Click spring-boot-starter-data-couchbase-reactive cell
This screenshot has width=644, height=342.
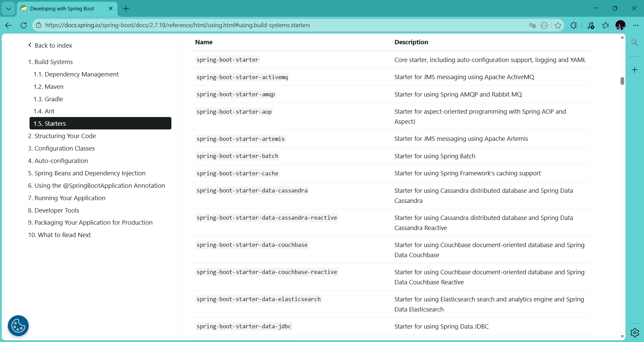coord(267,272)
